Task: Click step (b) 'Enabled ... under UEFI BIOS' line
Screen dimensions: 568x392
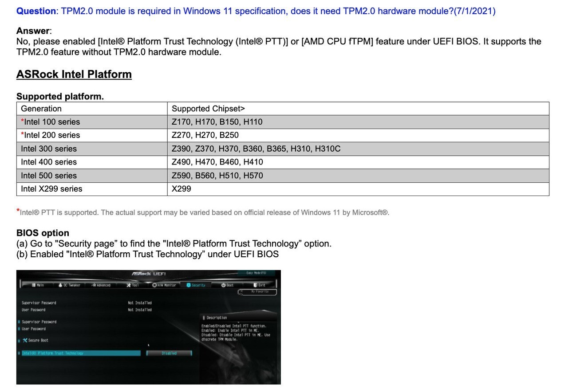Action: (x=148, y=254)
